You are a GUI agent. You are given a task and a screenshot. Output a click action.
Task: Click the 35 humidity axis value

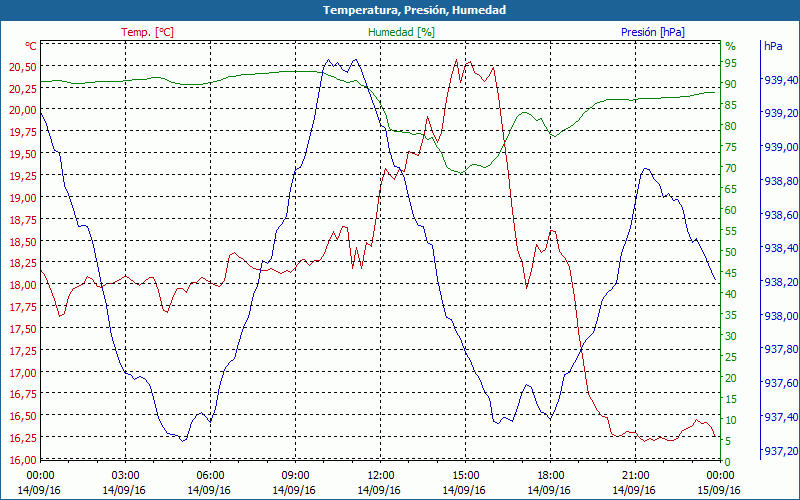point(731,315)
